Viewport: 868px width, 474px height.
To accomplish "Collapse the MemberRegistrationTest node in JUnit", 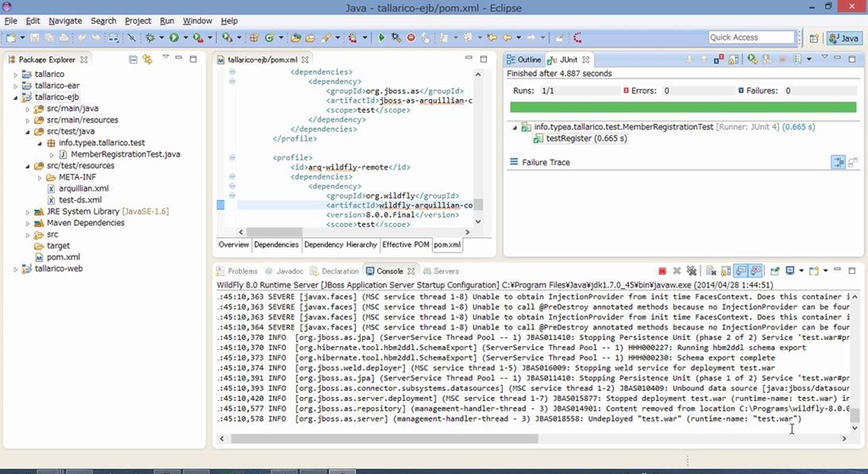I will tap(515, 127).
